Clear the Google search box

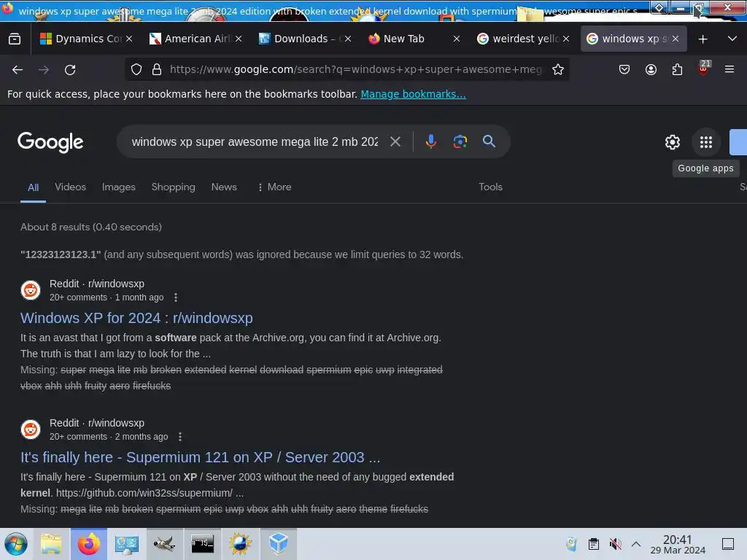pyautogui.click(x=395, y=141)
